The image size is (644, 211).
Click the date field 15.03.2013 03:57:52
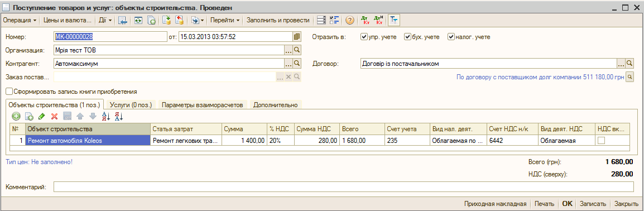coord(236,37)
